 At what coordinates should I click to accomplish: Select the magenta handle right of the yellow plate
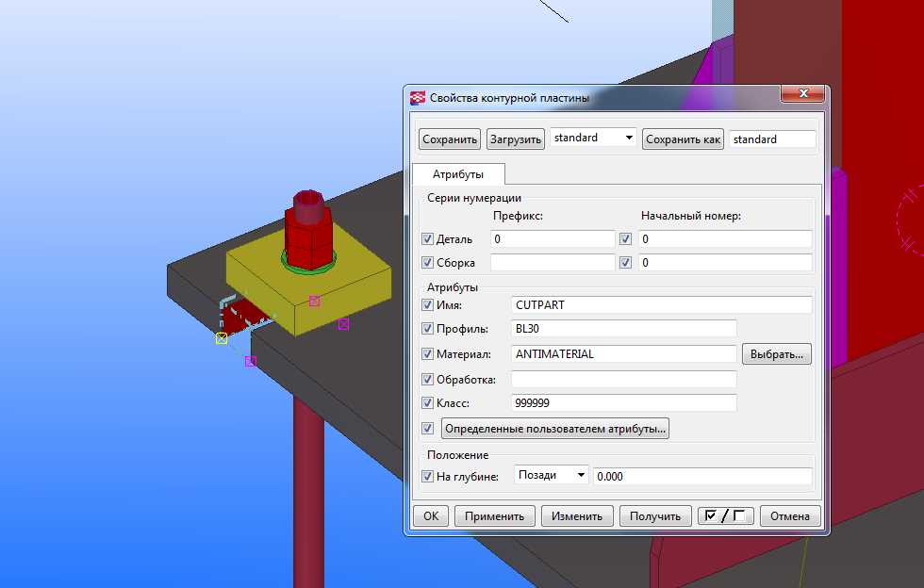tap(343, 324)
